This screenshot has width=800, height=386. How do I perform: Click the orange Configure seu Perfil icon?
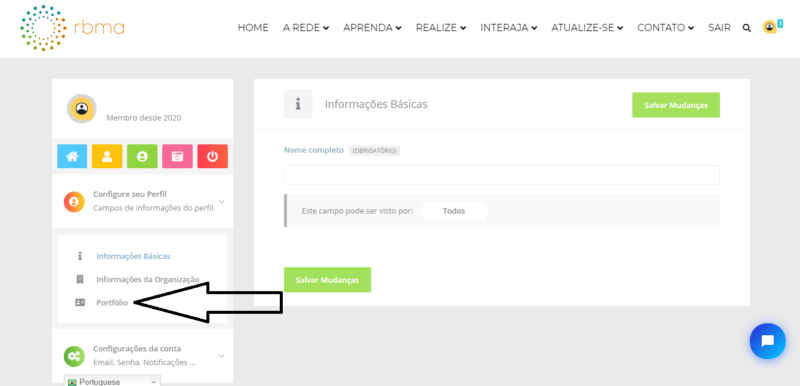pyautogui.click(x=74, y=202)
